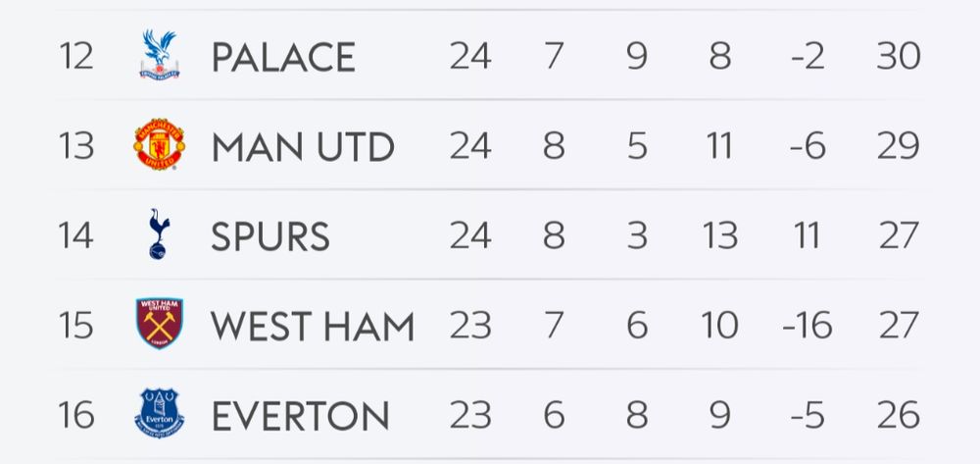Select the SPURS team name
This screenshot has height=464, width=980.
point(270,236)
